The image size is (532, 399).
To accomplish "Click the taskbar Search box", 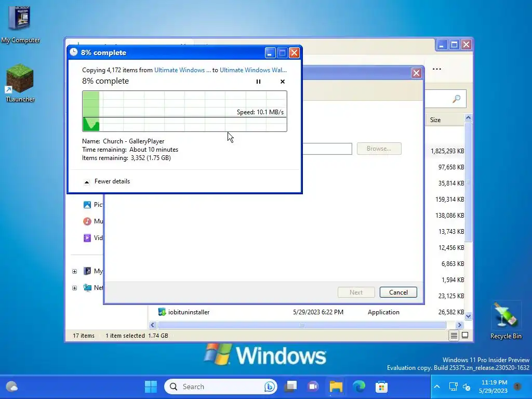I will [x=220, y=387].
